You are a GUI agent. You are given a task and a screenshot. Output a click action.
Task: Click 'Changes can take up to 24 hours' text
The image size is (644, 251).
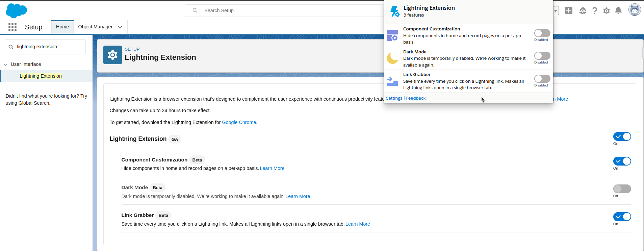tap(160, 110)
